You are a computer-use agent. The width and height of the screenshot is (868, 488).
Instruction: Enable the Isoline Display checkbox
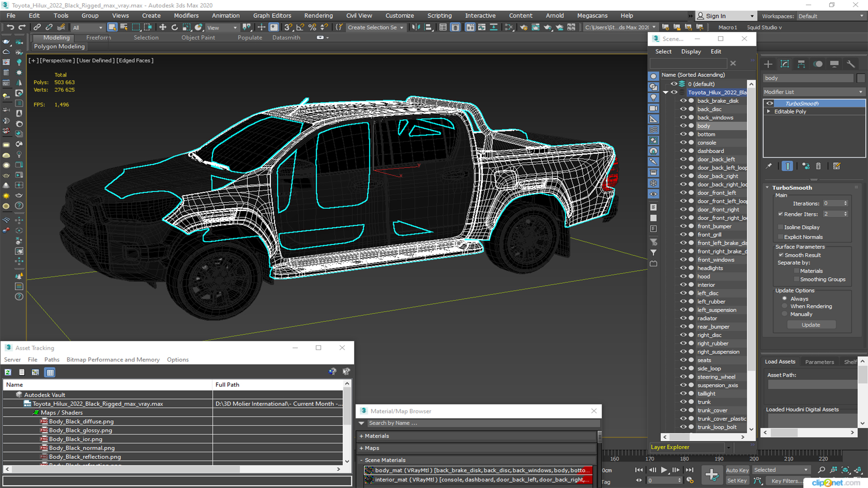[x=780, y=227]
